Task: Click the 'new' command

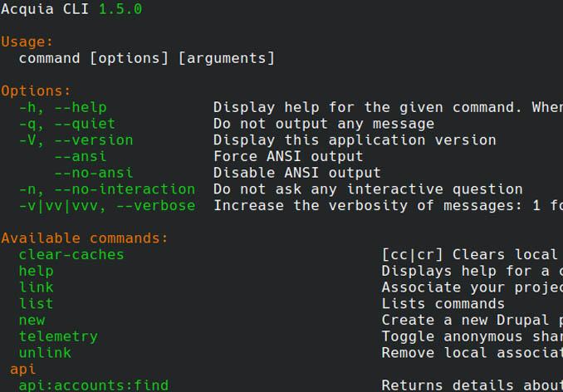Action: coord(32,321)
